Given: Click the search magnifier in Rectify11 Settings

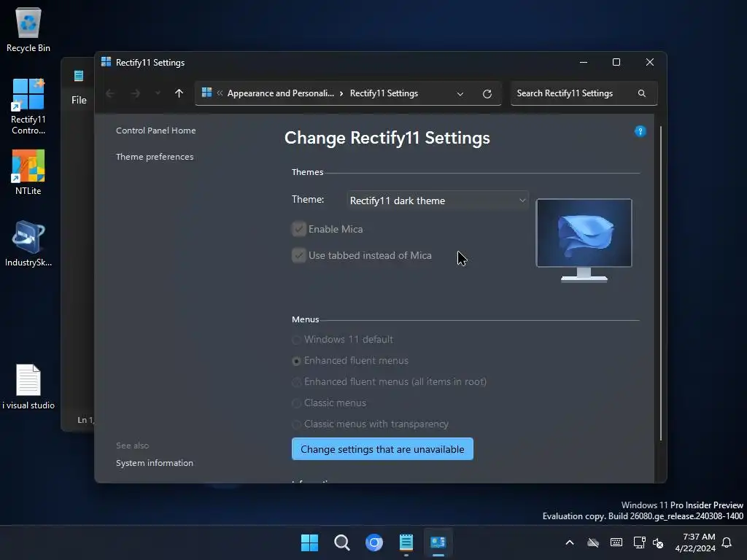Looking at the screenshot, I should tap(642, 93).
